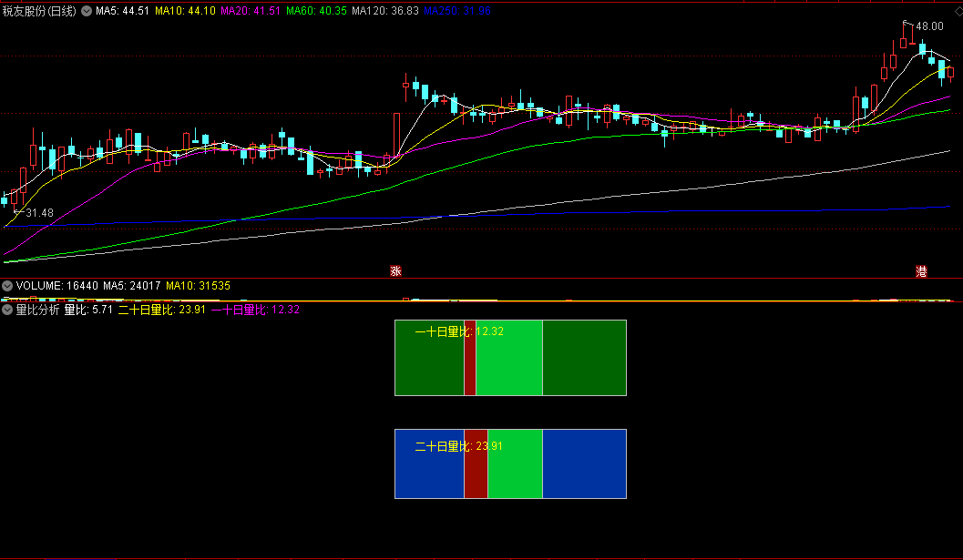Click the 量比分析 indicator name
Image resolution: width=963 pixels, height=560 pixels.
tap(37, 311)
